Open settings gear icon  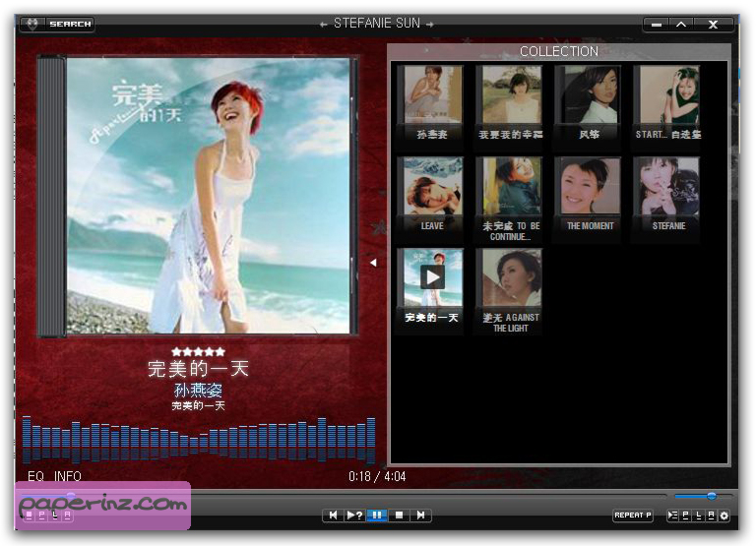pos(724,516)
